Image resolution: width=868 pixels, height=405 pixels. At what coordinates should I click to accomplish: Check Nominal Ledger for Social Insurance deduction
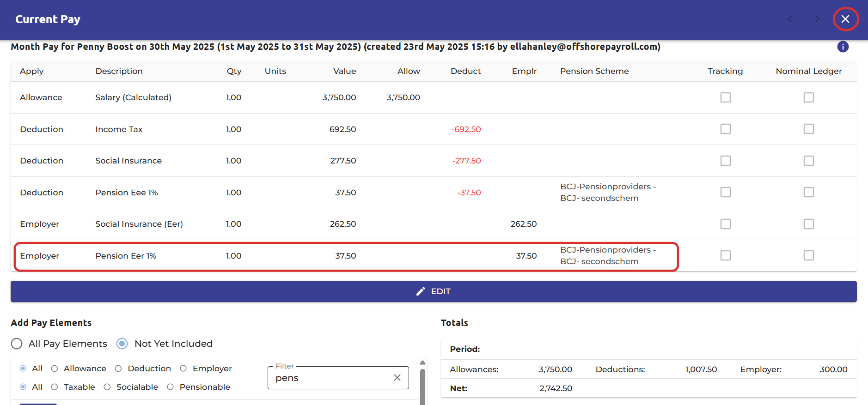click(809, 161)
